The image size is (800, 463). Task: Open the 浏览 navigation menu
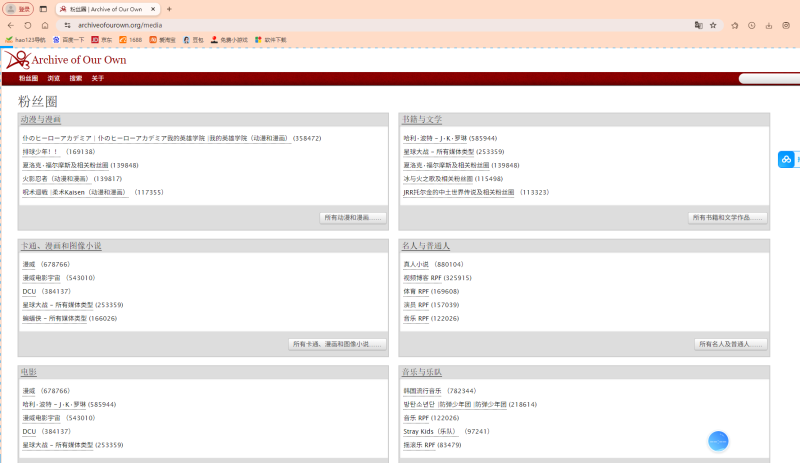pyautogui.click(x=54, y=79)
